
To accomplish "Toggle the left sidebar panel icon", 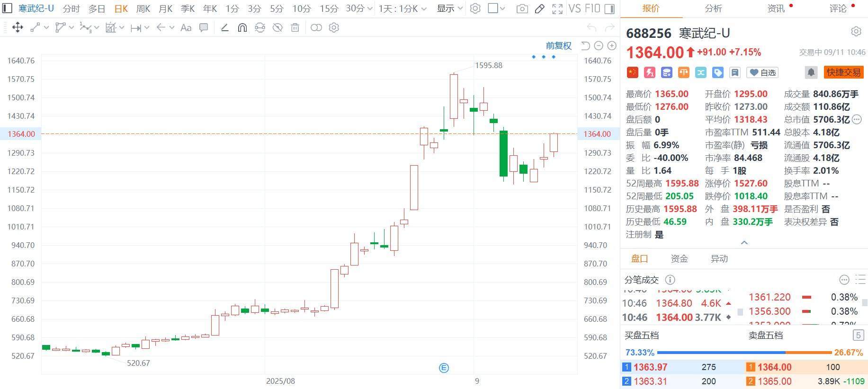I will [7, 9].
